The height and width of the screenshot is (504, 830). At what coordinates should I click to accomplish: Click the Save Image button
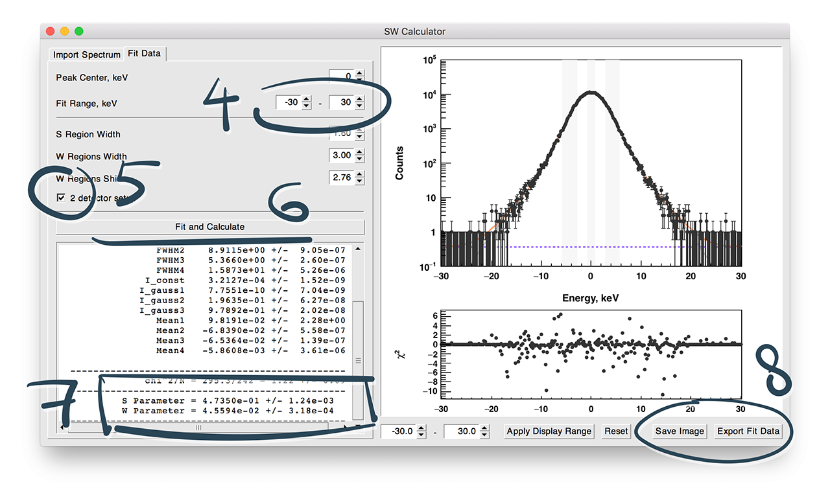point(679,431)
